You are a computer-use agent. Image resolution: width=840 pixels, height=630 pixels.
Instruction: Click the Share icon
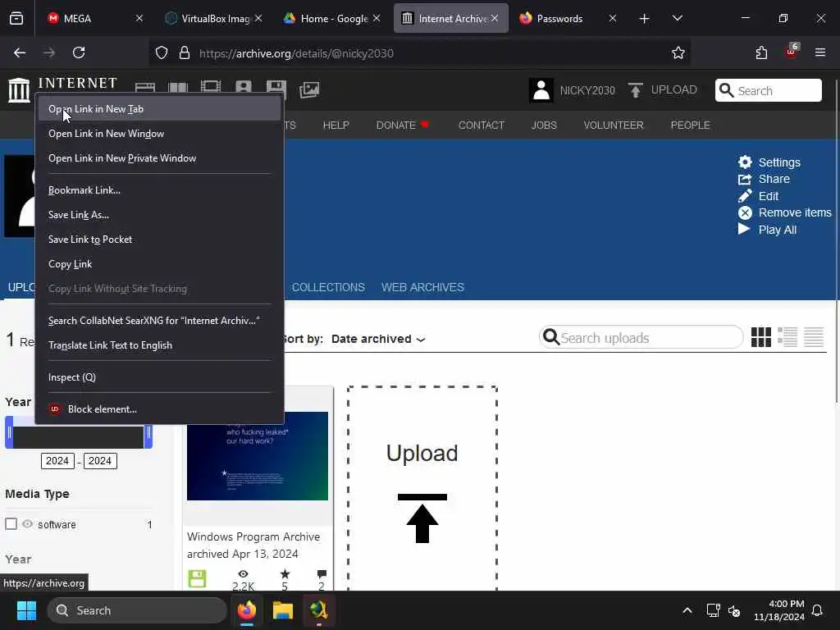pyautogui.click(x=745, y=179)
